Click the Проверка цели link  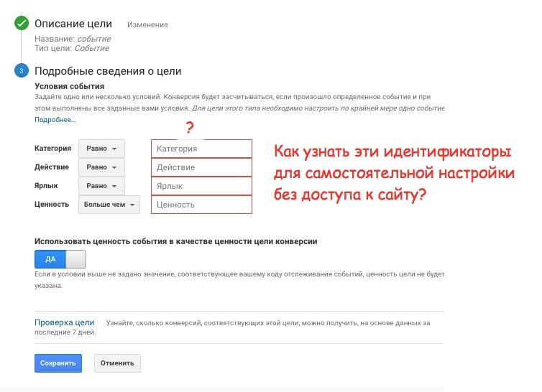coord(64,322)
